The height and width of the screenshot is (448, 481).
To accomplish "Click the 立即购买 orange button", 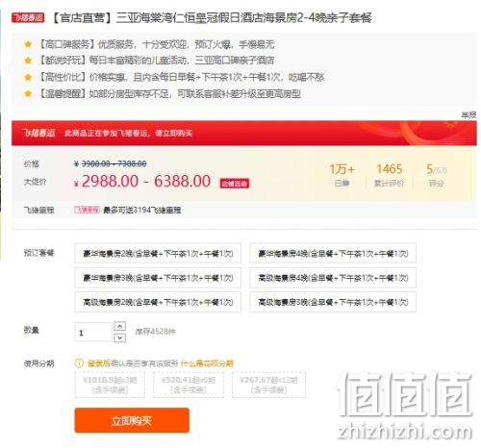I will [132, 420].
